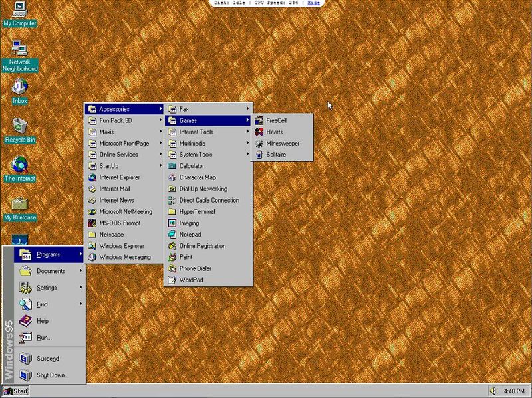Open the HyperTerminal folder
The image size is (532, 398).
208,211
